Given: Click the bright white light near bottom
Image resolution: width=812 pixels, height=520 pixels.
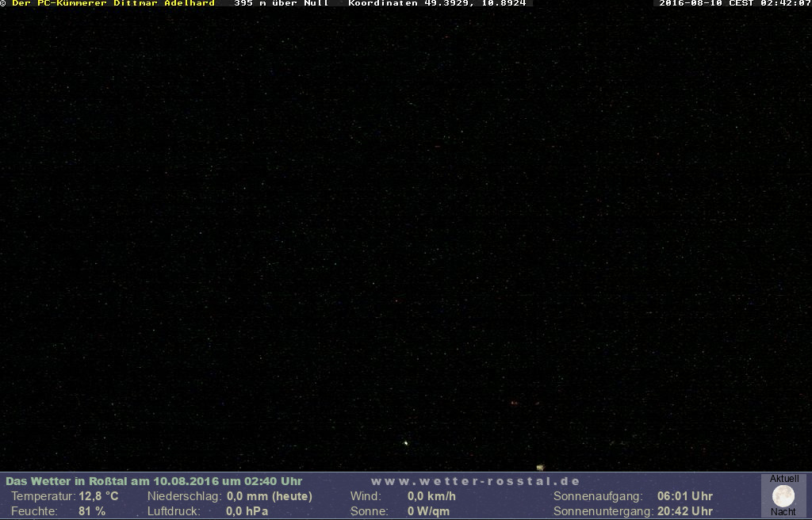Looking at the screenshot, I should click(x=406, y=443).
